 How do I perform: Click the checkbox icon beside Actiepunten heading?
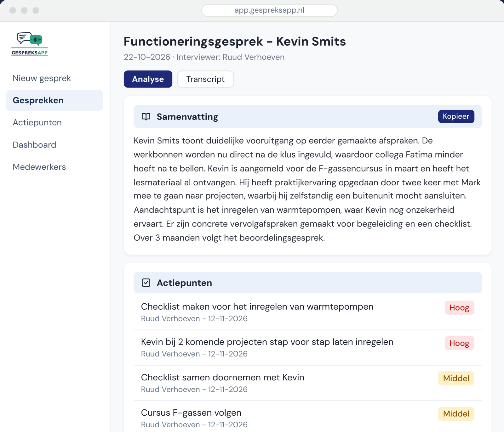click(146, 283)
